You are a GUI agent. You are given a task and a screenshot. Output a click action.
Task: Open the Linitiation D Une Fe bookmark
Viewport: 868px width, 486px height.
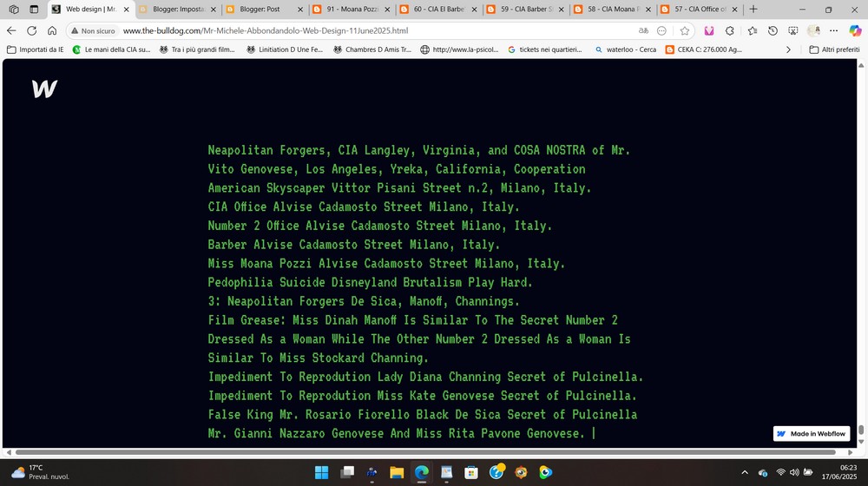tap(285, 49)
